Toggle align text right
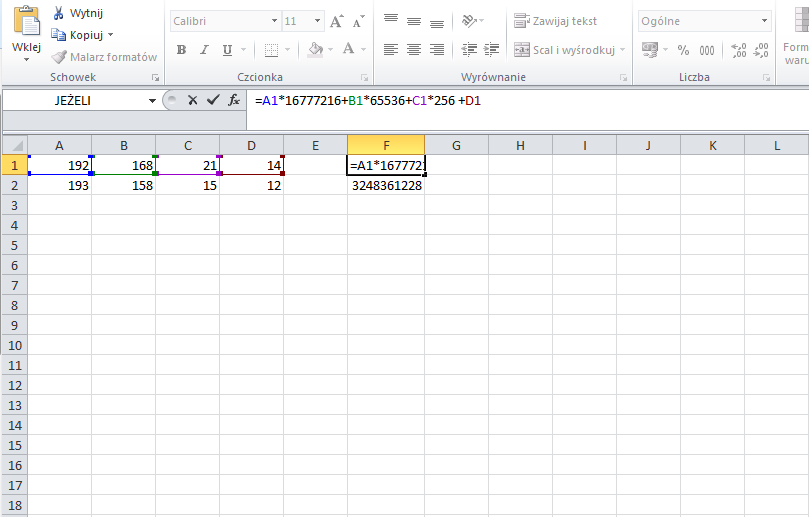This screenshot has width=809, height=517. 437,50
